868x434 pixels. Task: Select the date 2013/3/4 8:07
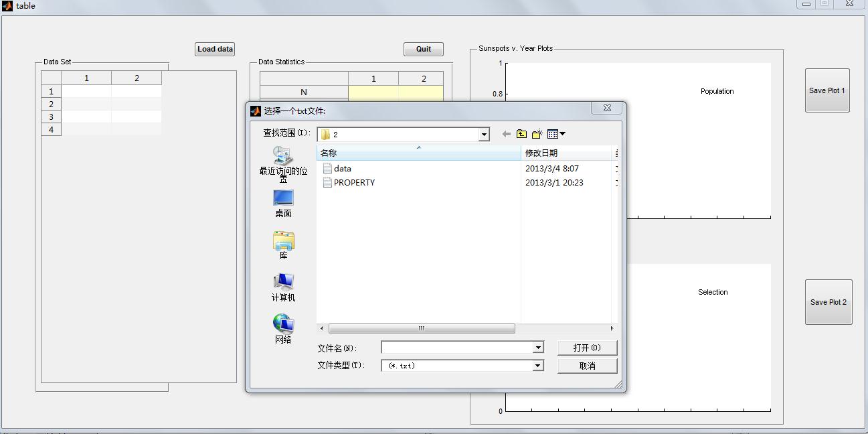pos(552,169)
